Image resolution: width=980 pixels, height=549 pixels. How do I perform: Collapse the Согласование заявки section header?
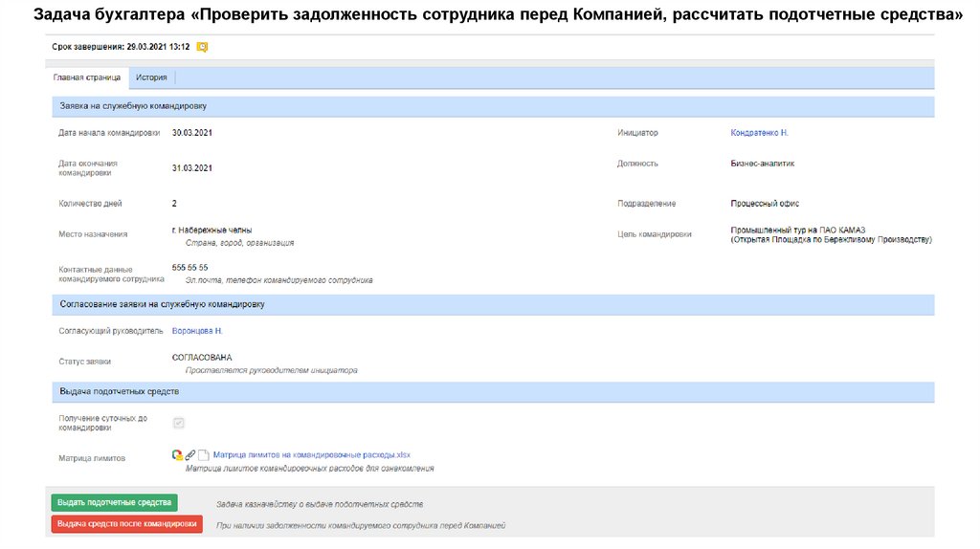(162, 304)
